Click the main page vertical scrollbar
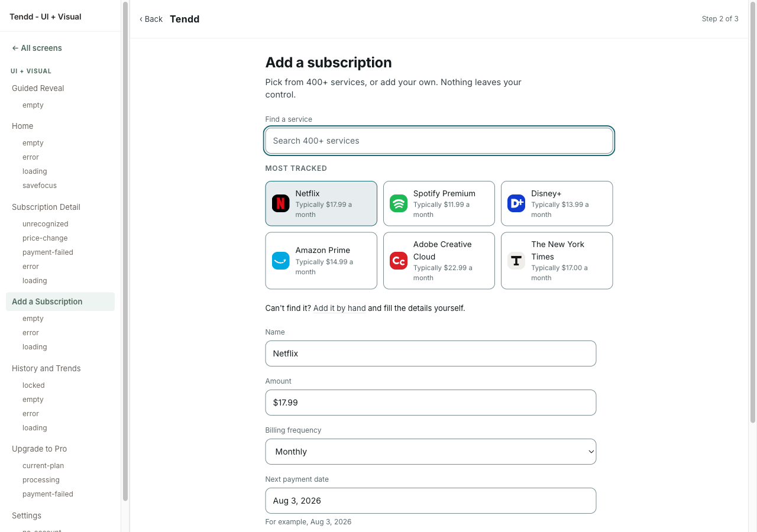The height and width of the screenshot is (532, 757). (753, 212)
